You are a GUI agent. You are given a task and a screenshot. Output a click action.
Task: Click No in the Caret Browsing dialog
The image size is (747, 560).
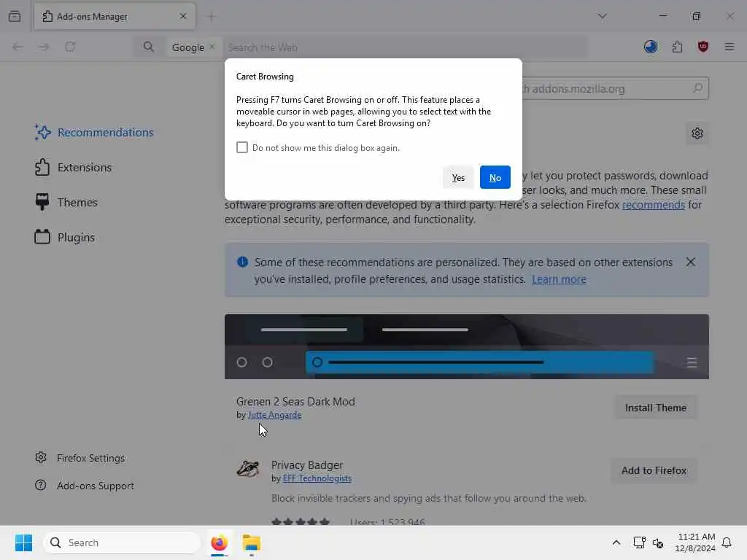[495, 177]
